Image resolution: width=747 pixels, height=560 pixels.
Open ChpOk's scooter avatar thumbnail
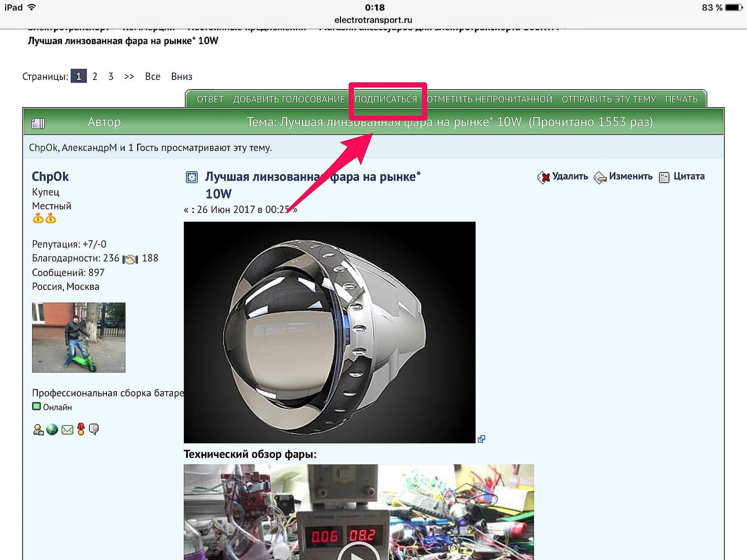(x=79, y=337)
